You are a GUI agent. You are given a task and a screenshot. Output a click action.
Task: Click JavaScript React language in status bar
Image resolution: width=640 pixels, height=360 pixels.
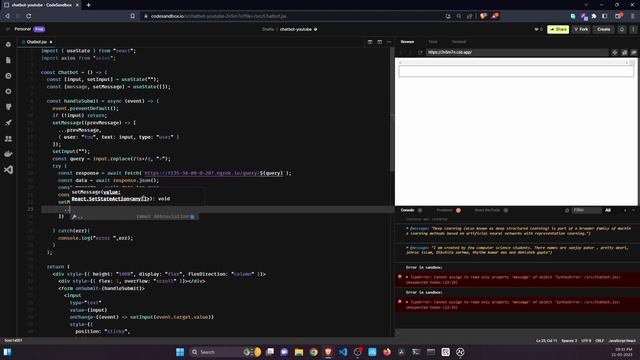[622, 340]
